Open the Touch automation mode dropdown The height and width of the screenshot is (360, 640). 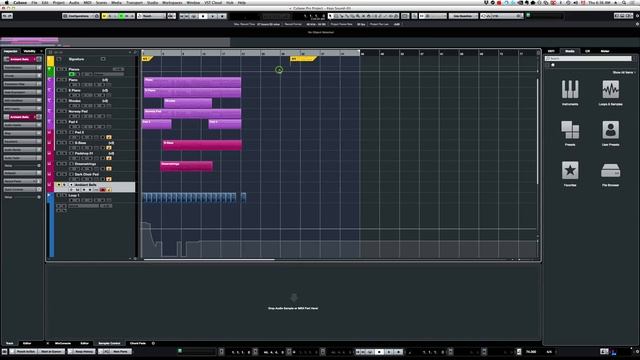click(151, 16)
